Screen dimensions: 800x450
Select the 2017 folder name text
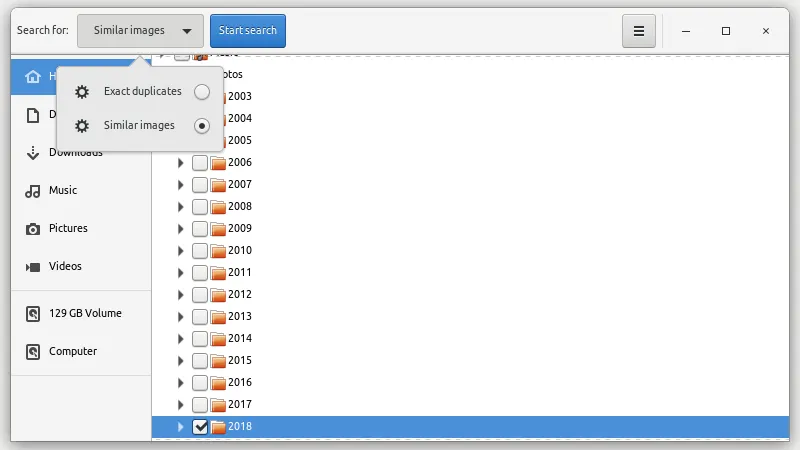tap(240, 405)
